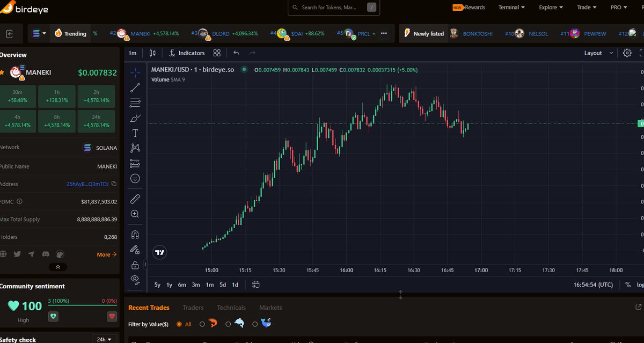The height and width of the screenshot is (343, 644).
Task: Open the candlestick chart style selector
Action: (152, 53)
